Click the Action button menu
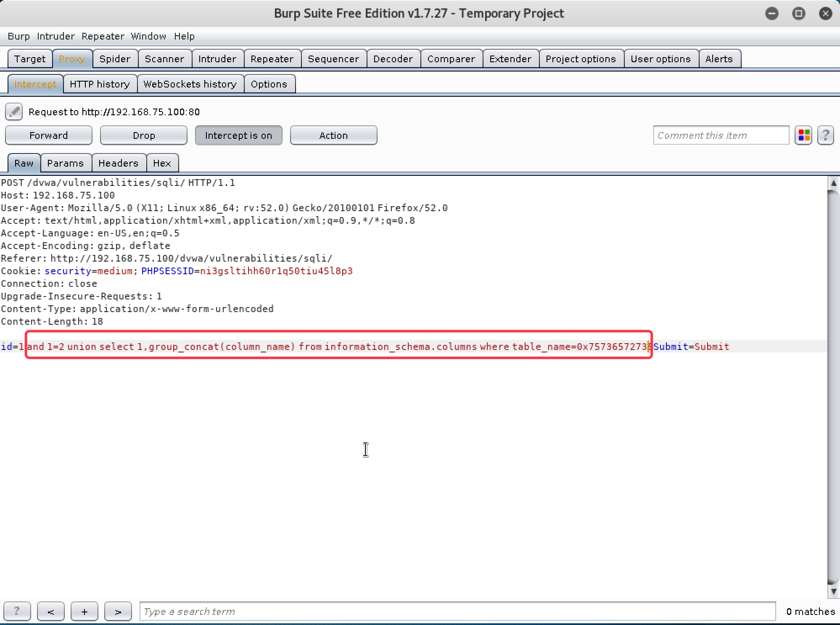Screen dimensions: 840x625 point(333,135)
